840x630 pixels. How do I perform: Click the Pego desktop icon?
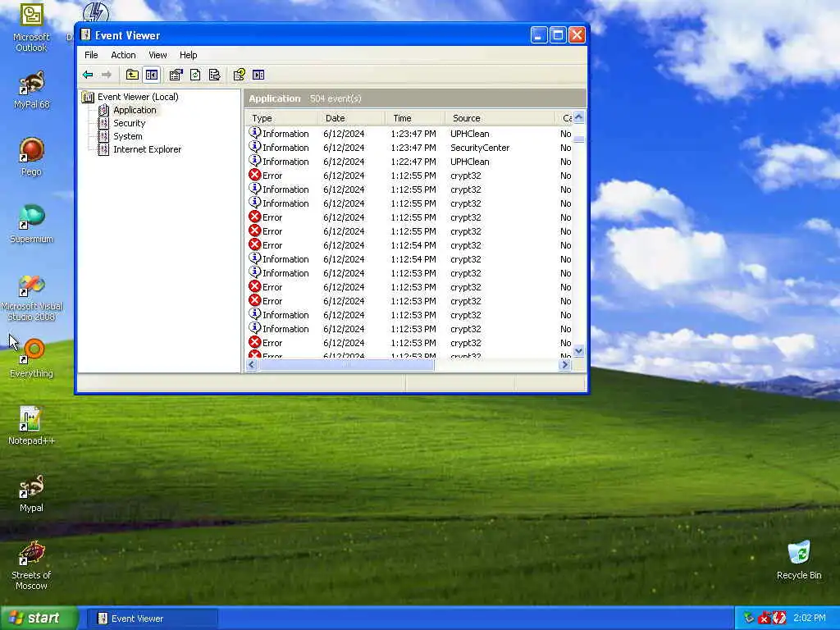pos(31,157)
